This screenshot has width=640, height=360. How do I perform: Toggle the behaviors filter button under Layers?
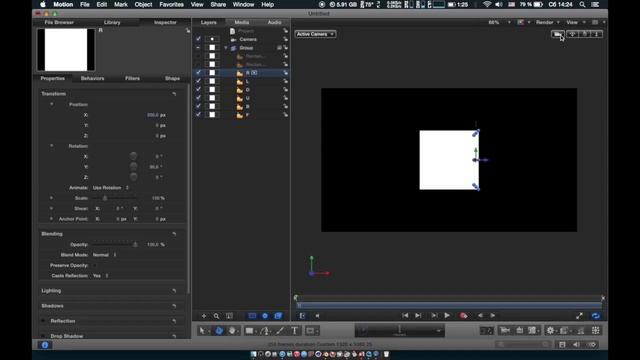coord(265,316)
